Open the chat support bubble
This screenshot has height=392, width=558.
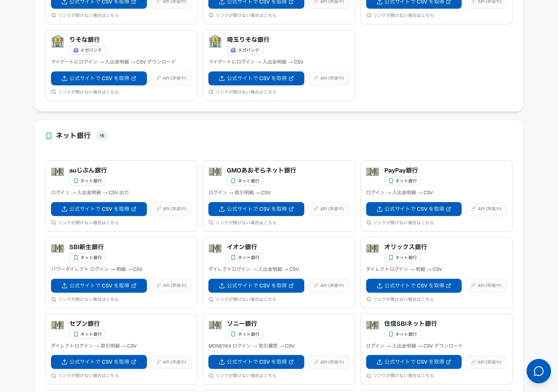click(539, 371)
